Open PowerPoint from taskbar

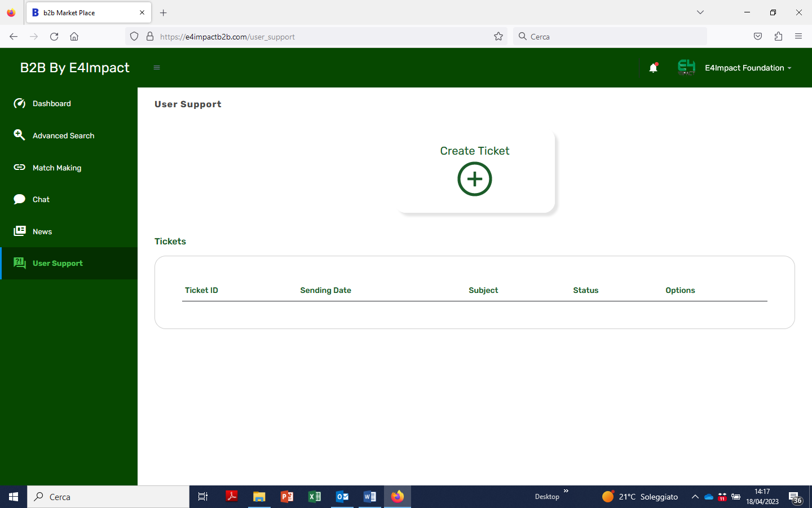point(287,497)
